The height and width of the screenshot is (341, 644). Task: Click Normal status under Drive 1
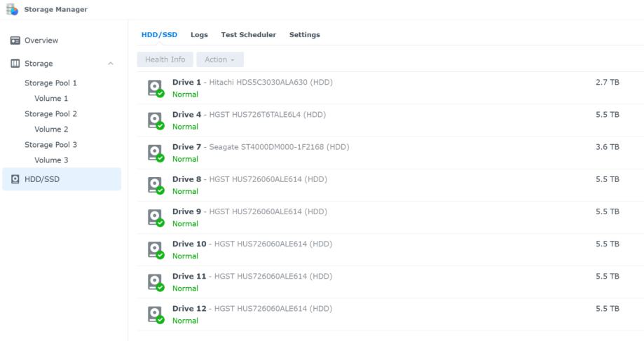point(185,95)
